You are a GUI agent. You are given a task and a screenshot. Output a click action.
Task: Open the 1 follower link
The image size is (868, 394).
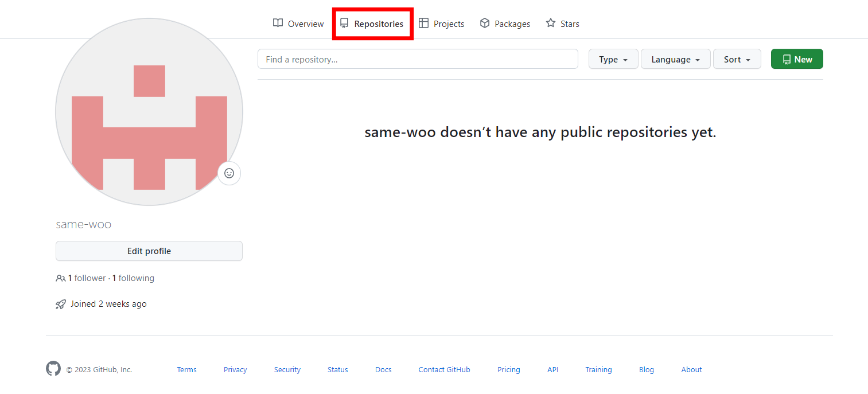87,278
